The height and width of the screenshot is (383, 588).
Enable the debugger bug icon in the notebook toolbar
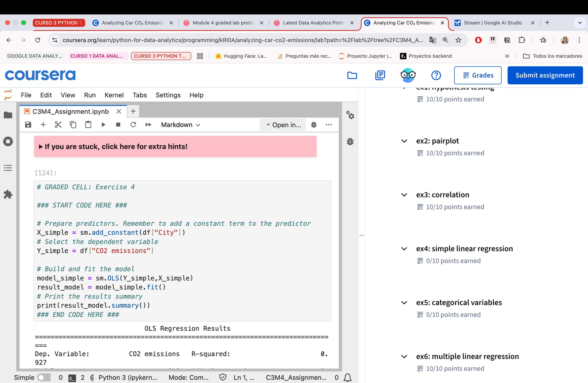click(x=314, y=125)
